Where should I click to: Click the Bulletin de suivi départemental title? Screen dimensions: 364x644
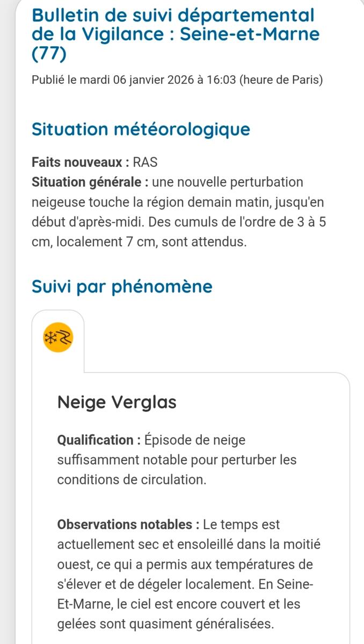point(173,15)
